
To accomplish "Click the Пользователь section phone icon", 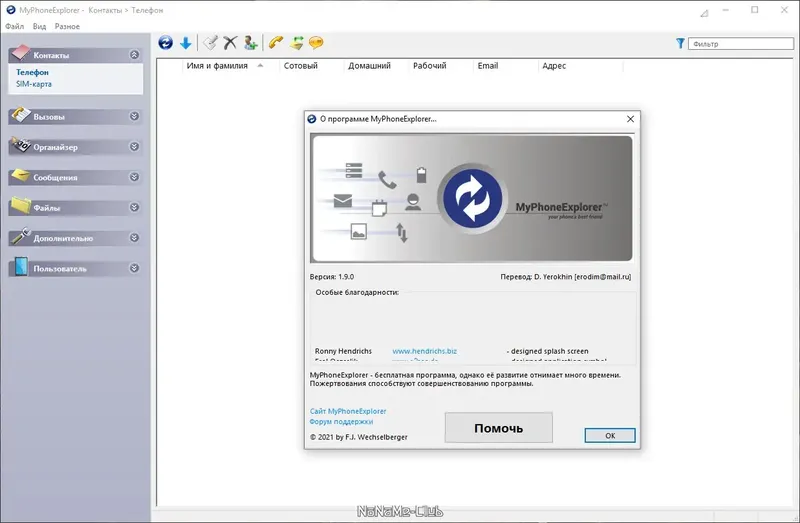I will (21, 266).
